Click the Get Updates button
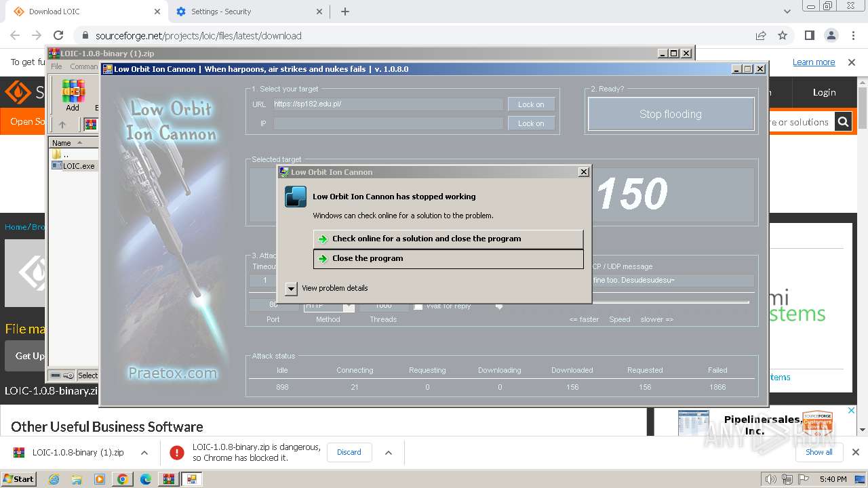Image resolution: width=868 pixels, height=488 pixels. click(30, 356)
